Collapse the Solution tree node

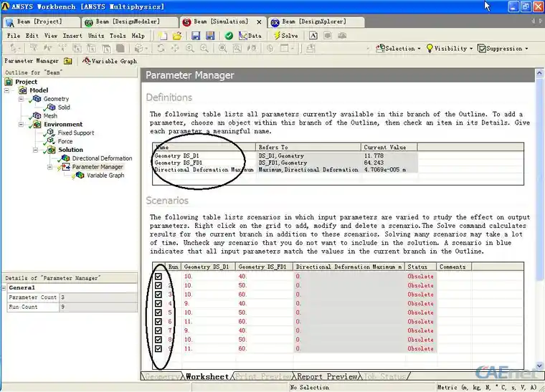[x=35, y=150]
